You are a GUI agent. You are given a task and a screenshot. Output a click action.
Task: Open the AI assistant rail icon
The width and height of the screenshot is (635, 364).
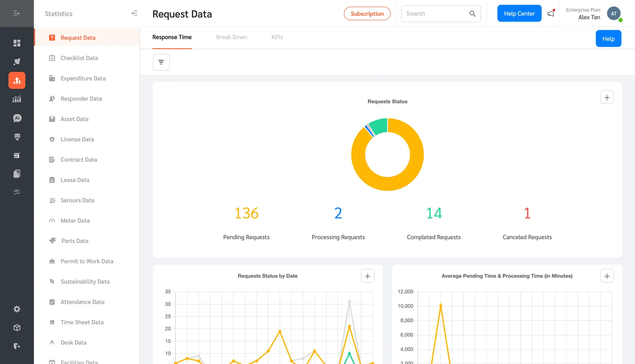[17, 118]
